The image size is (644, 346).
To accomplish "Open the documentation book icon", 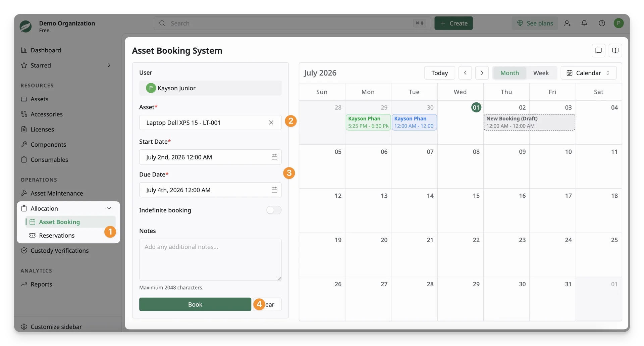I will [615, 50].
